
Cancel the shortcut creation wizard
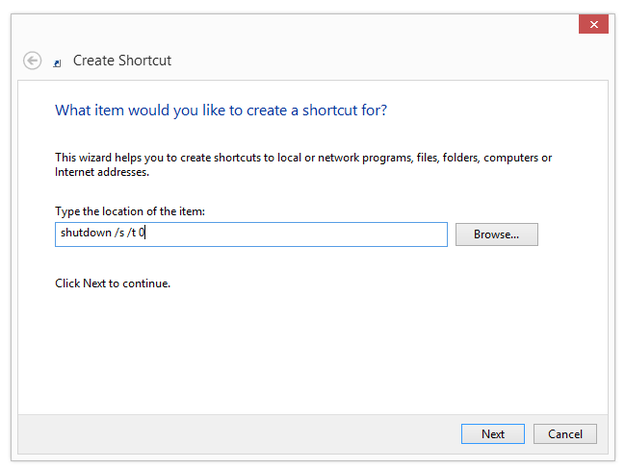(x=565, y=434)
